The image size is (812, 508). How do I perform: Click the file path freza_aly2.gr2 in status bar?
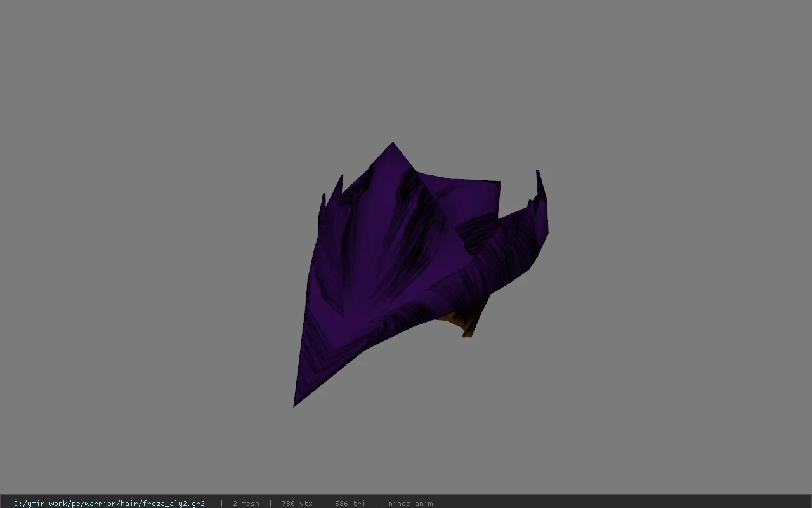[x=109, y=504]
